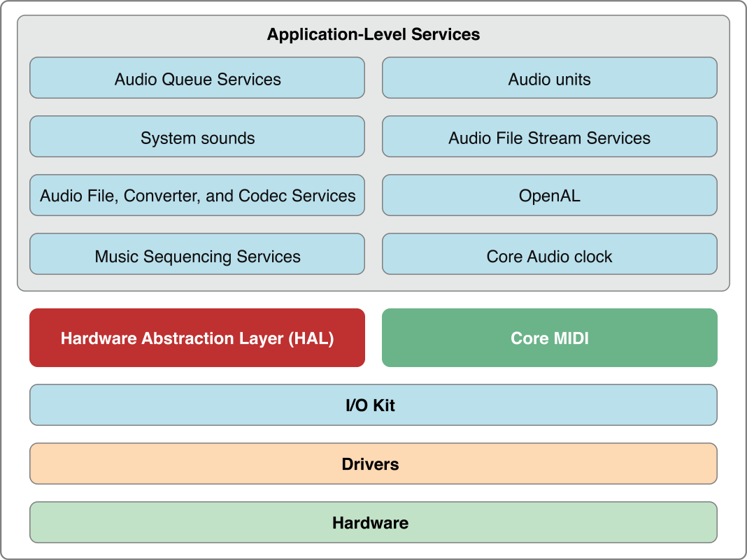
Task: Select the green Core MIDI block
Action: click(549, 338)
